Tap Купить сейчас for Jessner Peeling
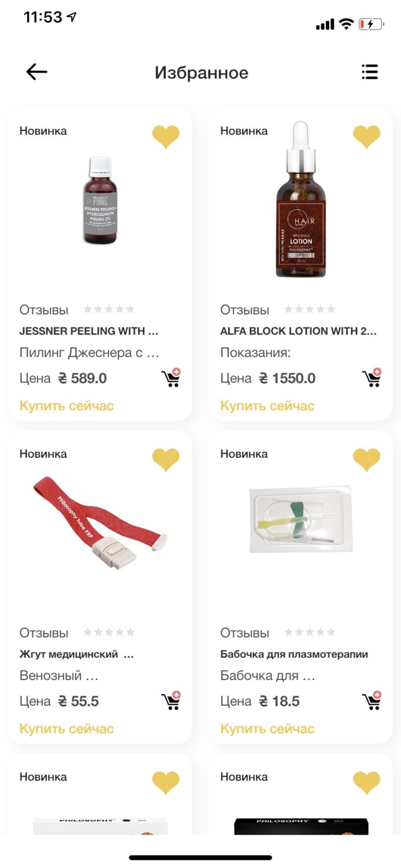401x868 pixels. 67,406
